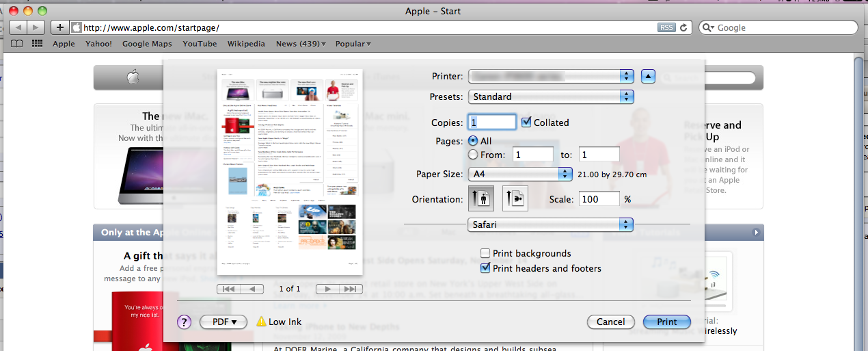
Task: Click the Google search magnifier icon
Action: click(x=709, y=27)
